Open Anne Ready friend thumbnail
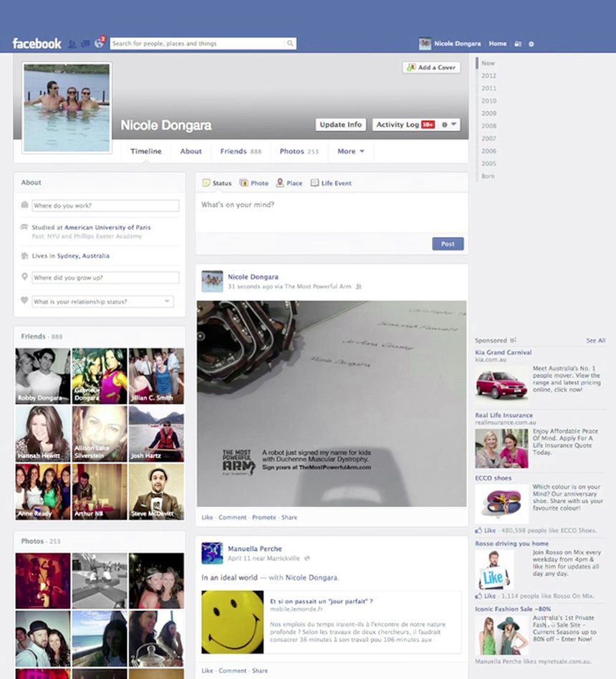The width and height of the screenshot is (616, 679). (43, 491)
